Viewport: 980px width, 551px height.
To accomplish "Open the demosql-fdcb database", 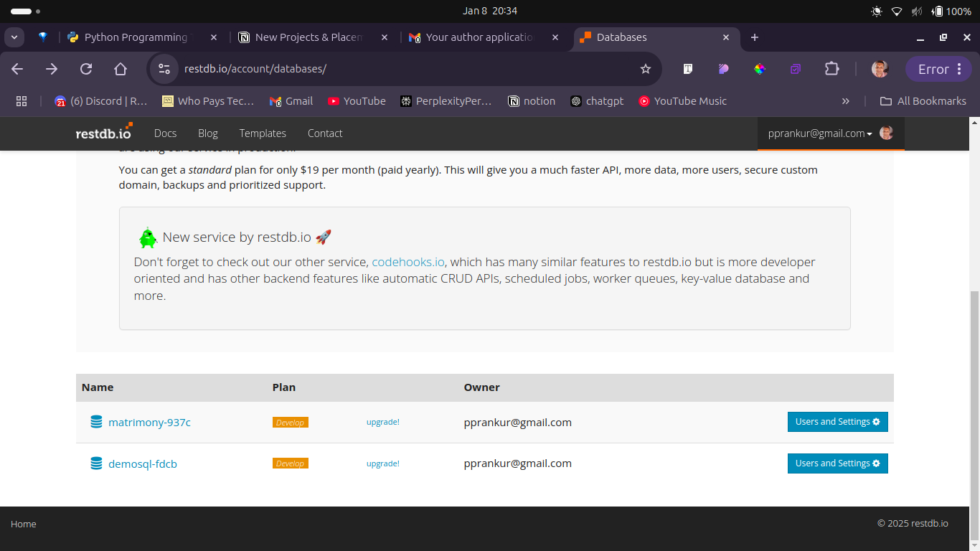I will coord(143,464).
